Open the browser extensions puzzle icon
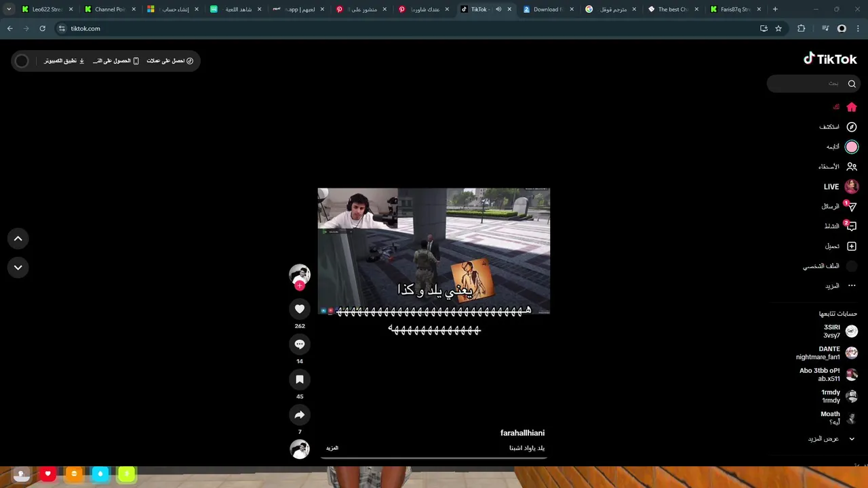Screen dimensions: 868x488 [802, 28]
